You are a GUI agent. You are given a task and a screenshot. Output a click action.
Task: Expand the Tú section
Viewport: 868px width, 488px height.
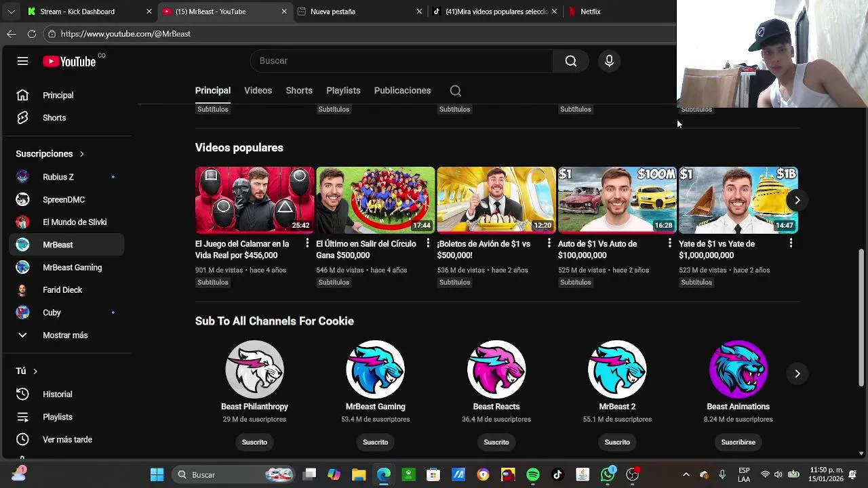(26, 371)
